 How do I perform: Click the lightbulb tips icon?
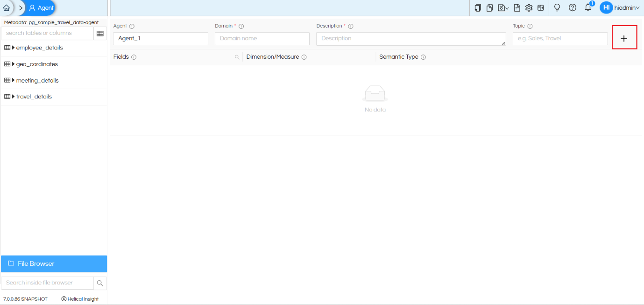pyautogui.click(x=557, y=8)
